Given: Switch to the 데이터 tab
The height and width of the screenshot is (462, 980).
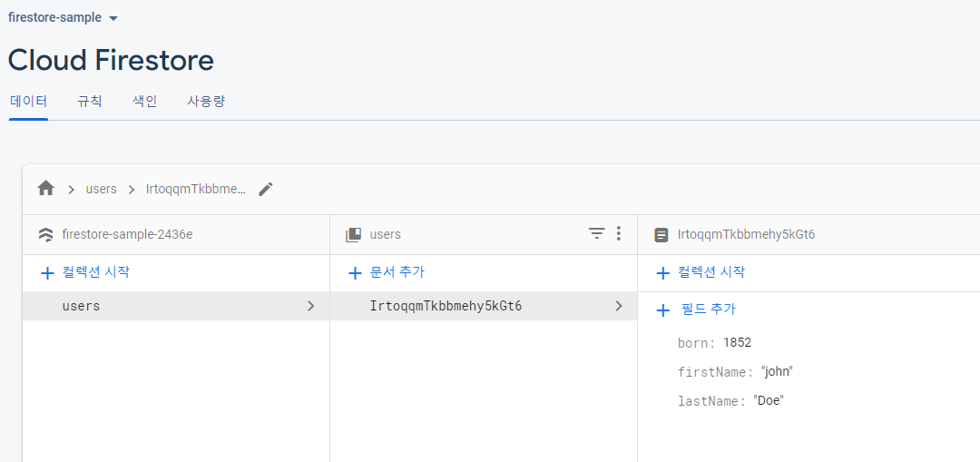Looking at the screenshot, I should point(29,102).
